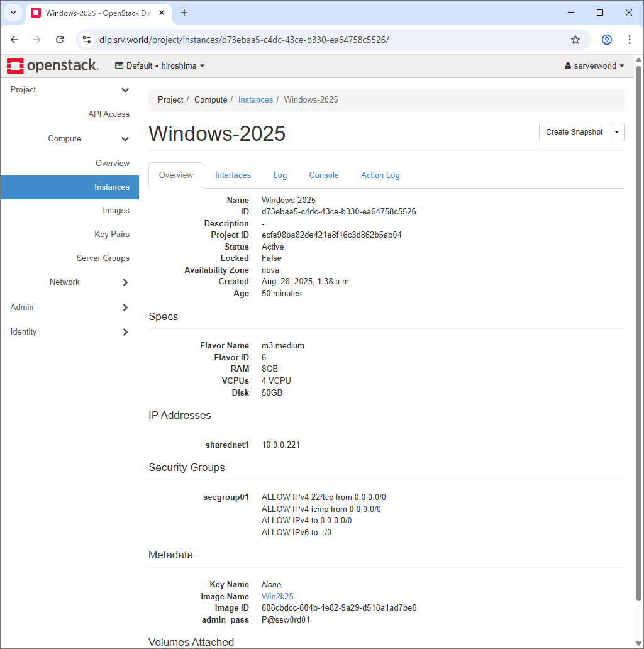
Task: Click the OpenStack logo
Action: click(52, 65)
